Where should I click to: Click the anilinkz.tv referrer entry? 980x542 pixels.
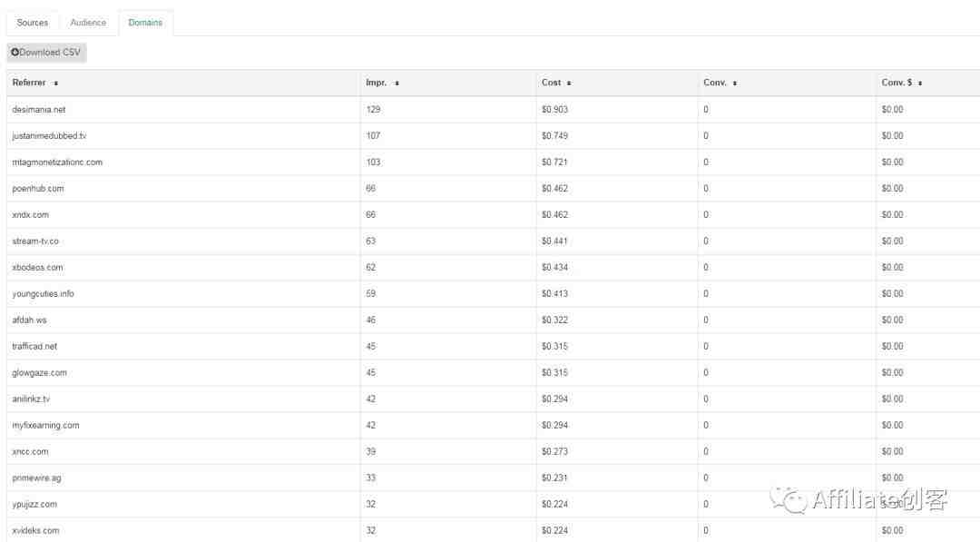click(x=31, y=399)
